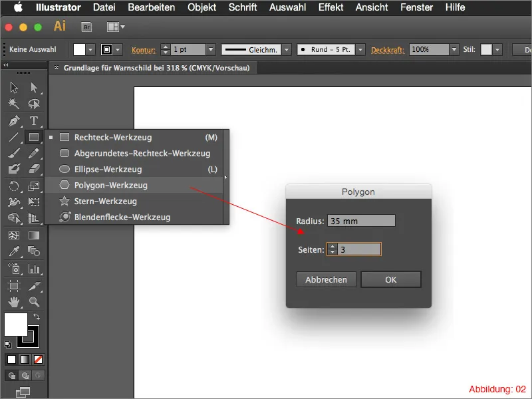Open the Gleichm. width profile dropdown
This screenshot has height=399, width=532.
287,49
